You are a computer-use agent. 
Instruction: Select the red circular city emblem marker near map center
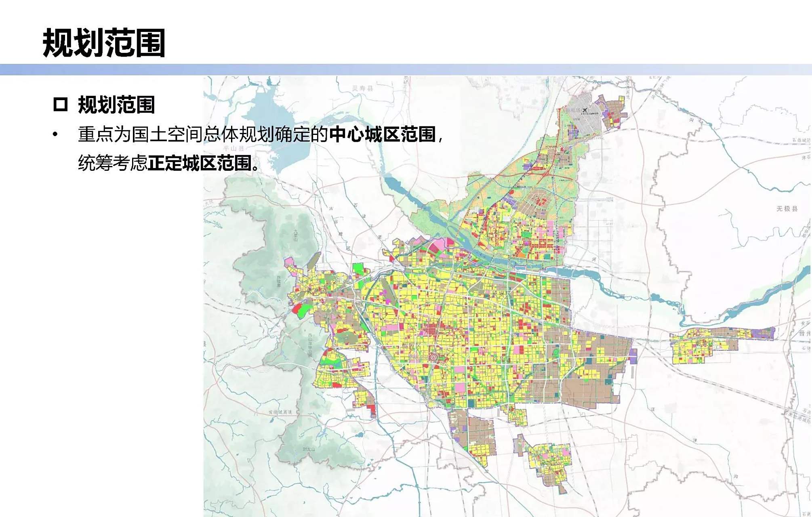(434, 357)
